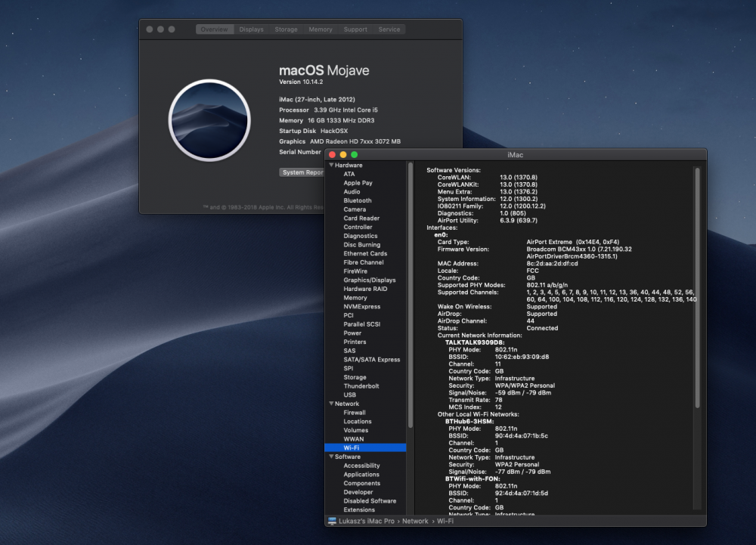This screenshot has width=756, height=545.
Task: Select Extensions under Software
Action: pyautogui.click(x=358, y=509)
